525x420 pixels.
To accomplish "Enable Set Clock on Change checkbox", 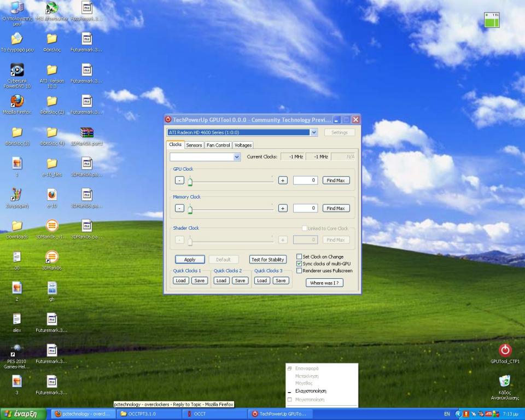I will [x=299, y=256].
